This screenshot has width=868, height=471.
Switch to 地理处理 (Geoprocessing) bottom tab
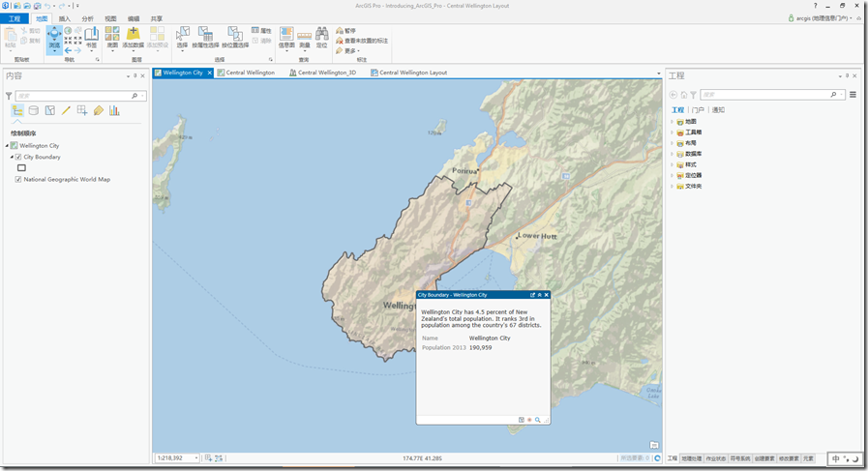(692, 458)
